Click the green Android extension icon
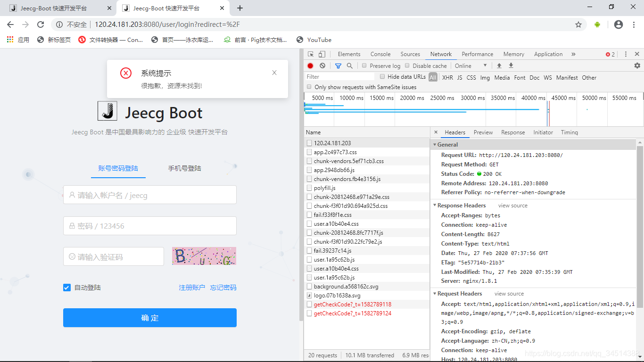The width and height of the screenshot is (644, 362). tap(597, 25)
